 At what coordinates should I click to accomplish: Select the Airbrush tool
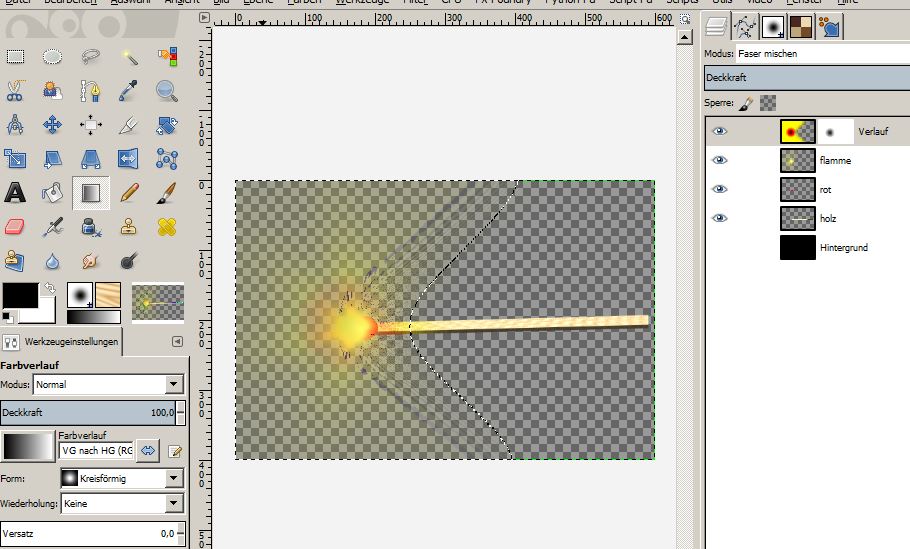point(52,227)
